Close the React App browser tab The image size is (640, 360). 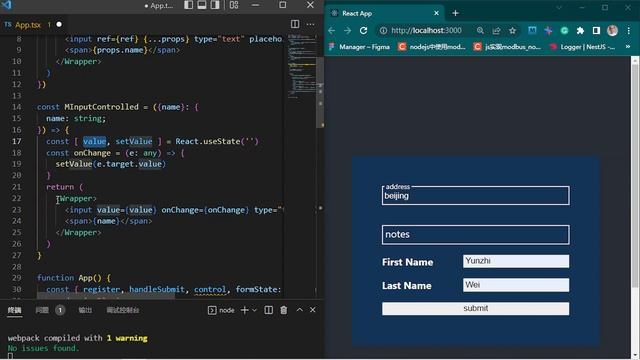(436, 13)
